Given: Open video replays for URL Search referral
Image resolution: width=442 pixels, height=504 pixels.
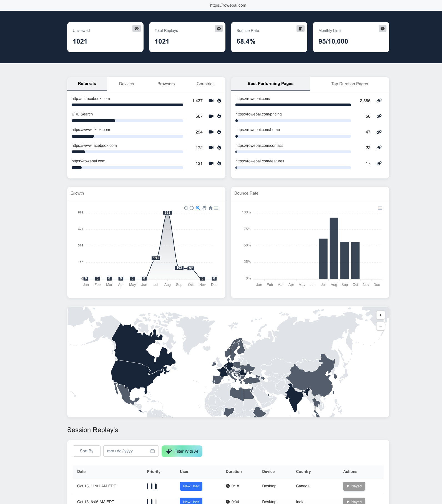Looking at the screenshot, I should pos(211,116).
